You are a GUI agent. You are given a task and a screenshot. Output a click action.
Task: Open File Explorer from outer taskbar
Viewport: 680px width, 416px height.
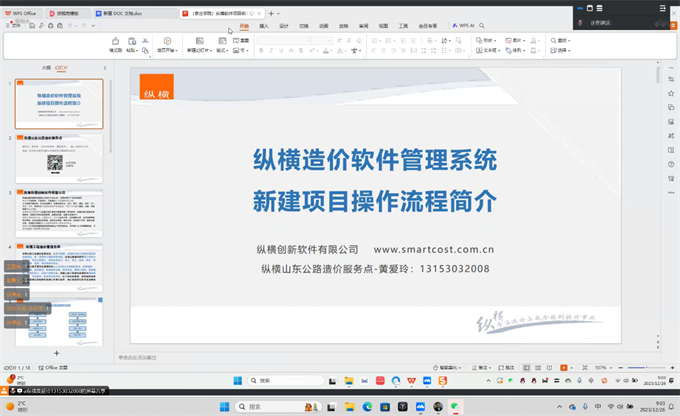[x=348, y=406]
